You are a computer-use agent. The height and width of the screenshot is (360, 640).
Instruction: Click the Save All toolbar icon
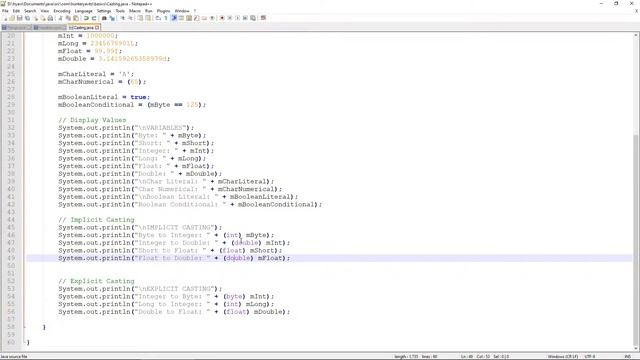pyautogui.click(x=27, y=18)
